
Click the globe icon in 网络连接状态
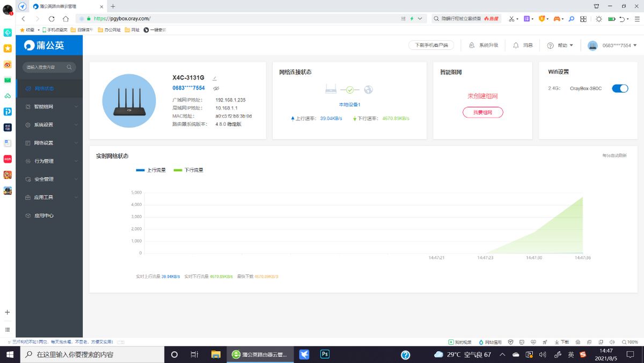tap(368, 90)
